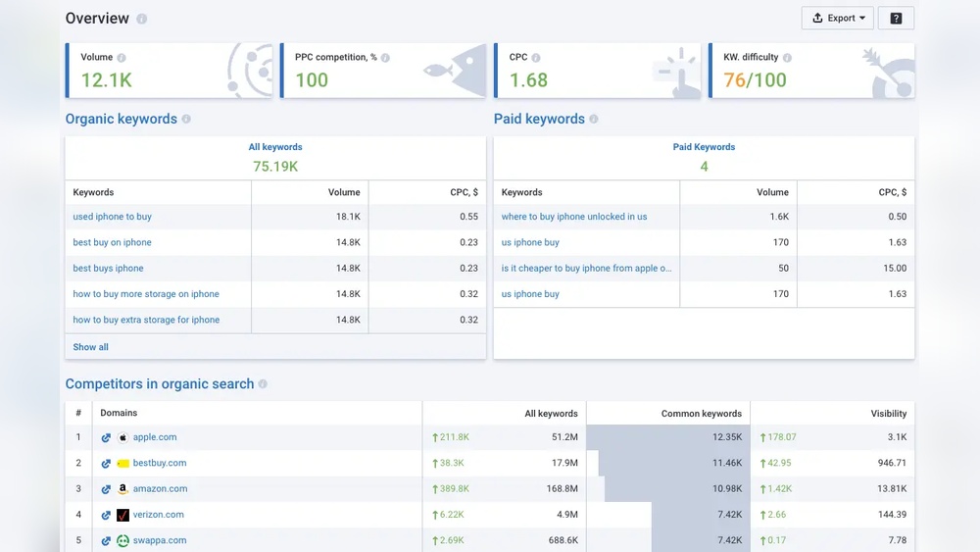Image resolution: width=980 pixels, height=552 pixels.
Task: Click CPC value 15.00 cell
Action: [x=895, y=268]
